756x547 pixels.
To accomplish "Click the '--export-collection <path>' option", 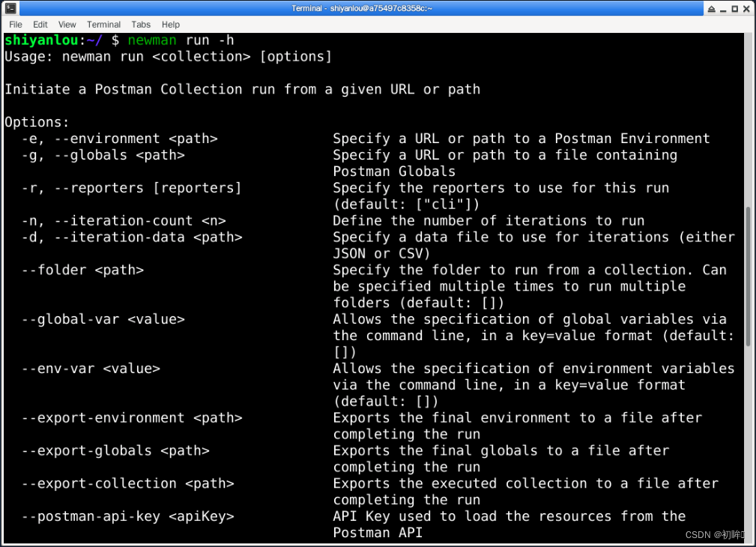I will click(128, 483).
